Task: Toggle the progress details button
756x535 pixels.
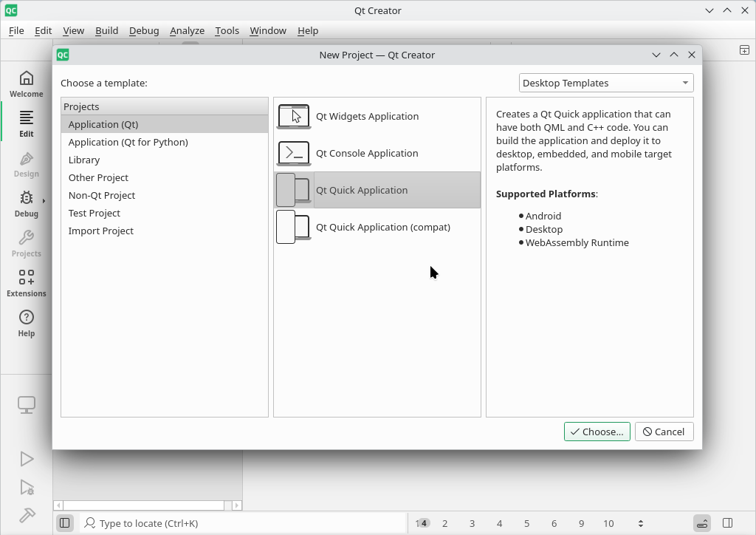Action: [702, 523]
